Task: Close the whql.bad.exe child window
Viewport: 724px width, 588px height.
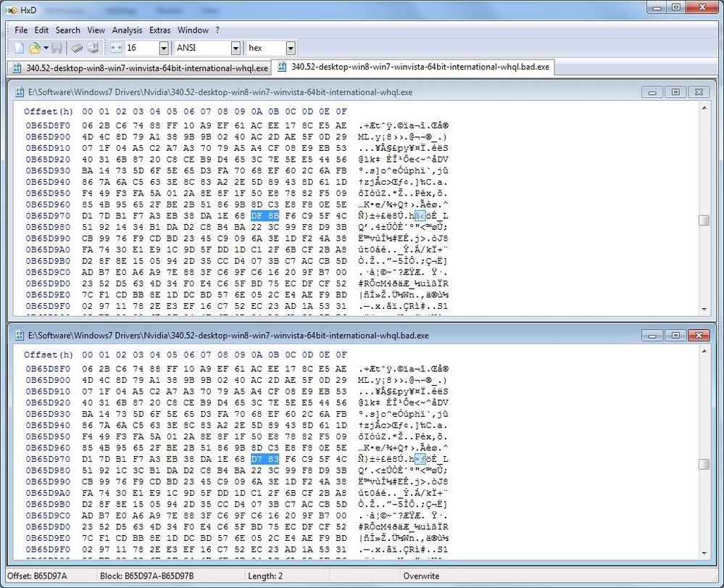Action: tap(699, 336)
